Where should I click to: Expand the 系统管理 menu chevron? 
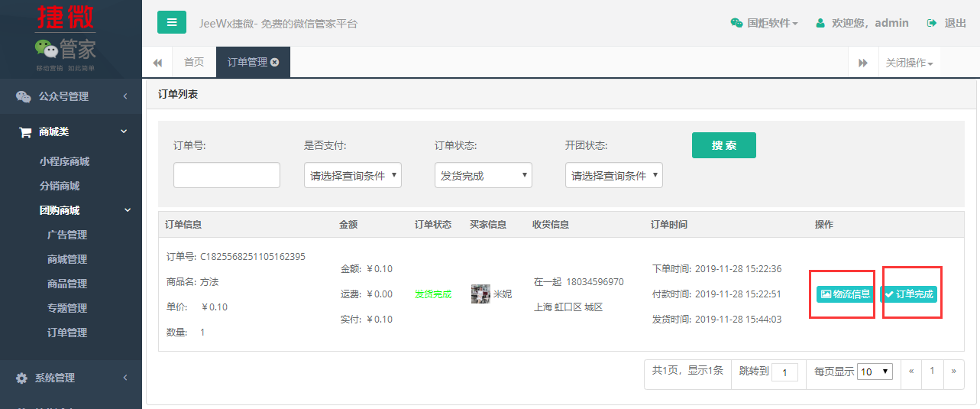125,378
